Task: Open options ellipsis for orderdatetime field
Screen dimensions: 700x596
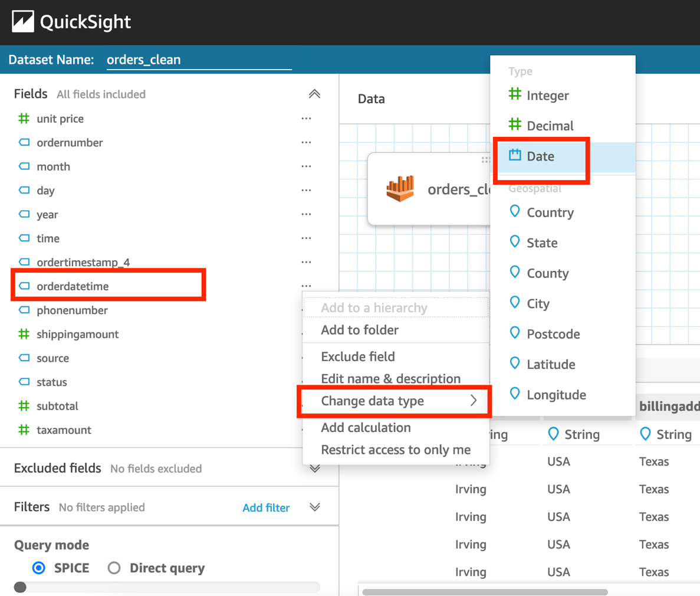Action: point(306,286)
